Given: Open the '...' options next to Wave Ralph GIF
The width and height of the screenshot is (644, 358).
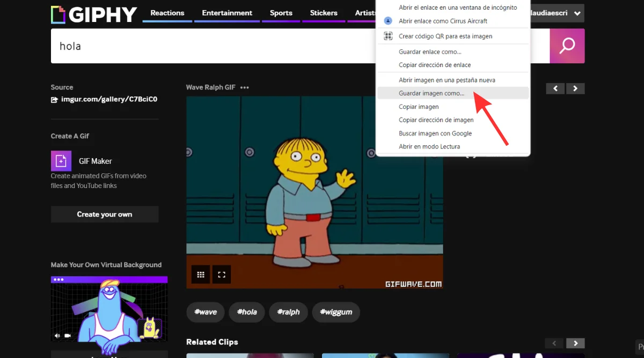Looking at the screenshot, I should 244,87.
